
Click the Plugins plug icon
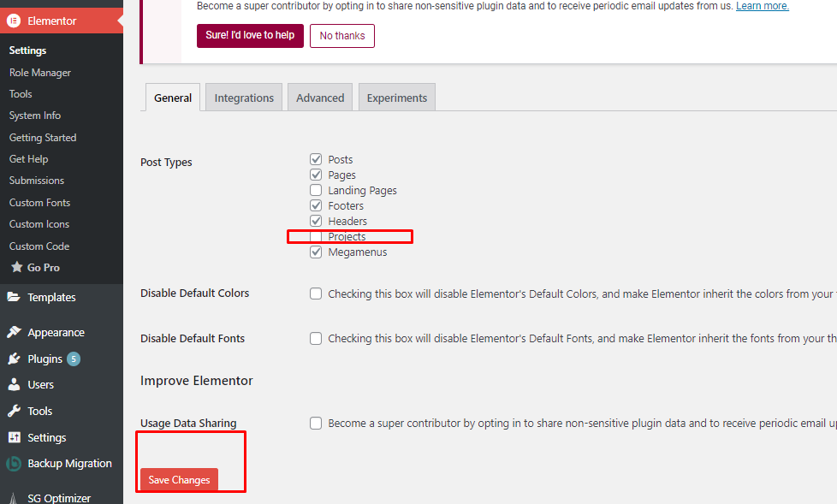pyautogui.click(x=14, y=359)
